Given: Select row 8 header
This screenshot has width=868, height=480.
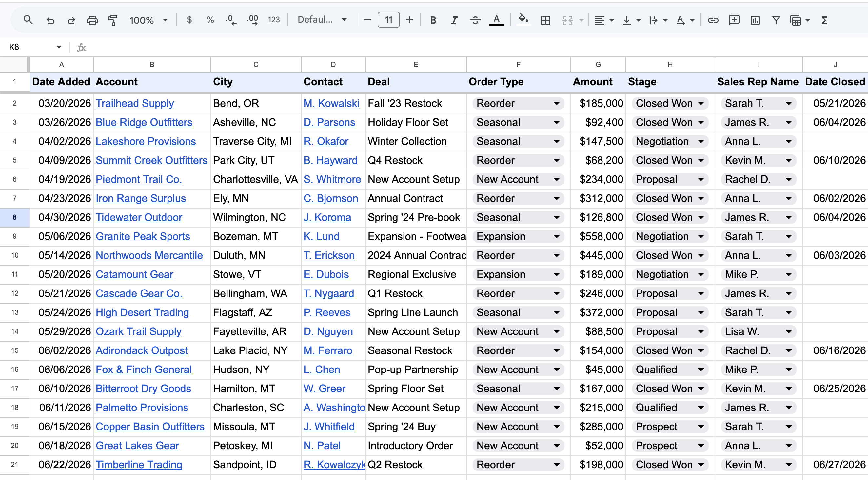Looking at the screenshot, I should pos(14,217).
